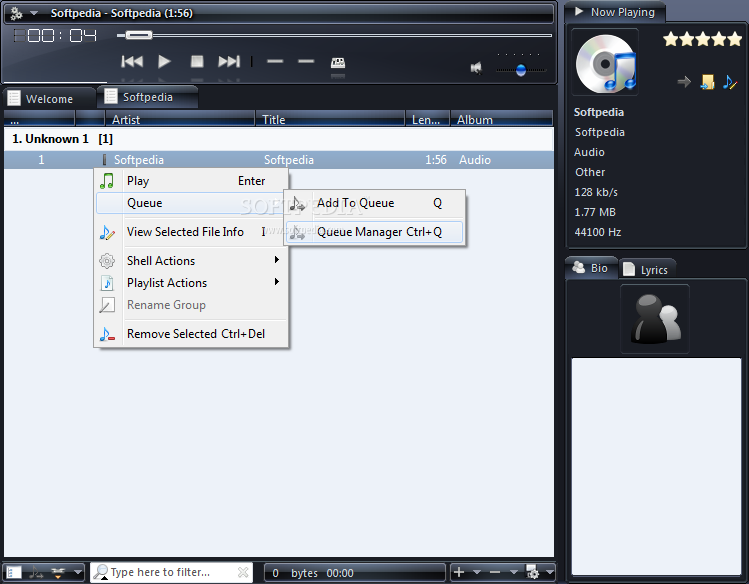Image resolution: width=749 pixels, height=584 pixels.
Task: Mute audio with the speaker icon
Action: click(x=476, y=68)
